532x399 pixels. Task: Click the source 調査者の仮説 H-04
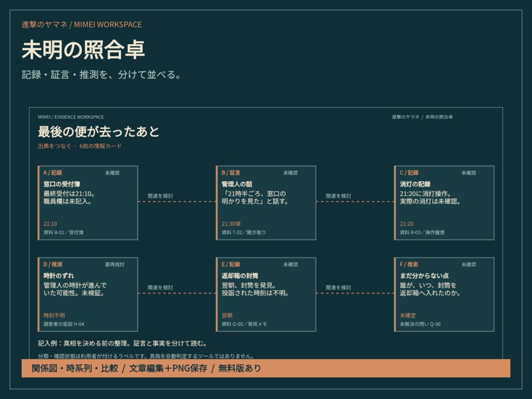point(64,324)
